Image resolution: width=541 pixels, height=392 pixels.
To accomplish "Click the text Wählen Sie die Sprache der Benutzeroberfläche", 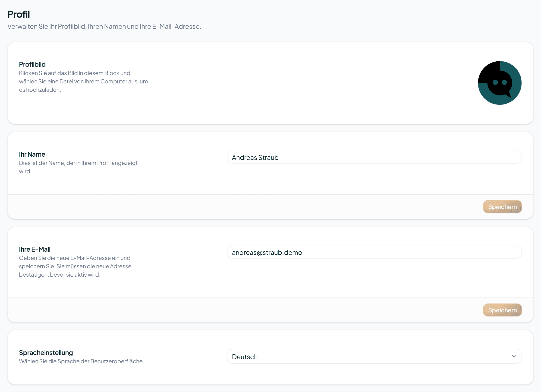I will click(x=81, y=361).
